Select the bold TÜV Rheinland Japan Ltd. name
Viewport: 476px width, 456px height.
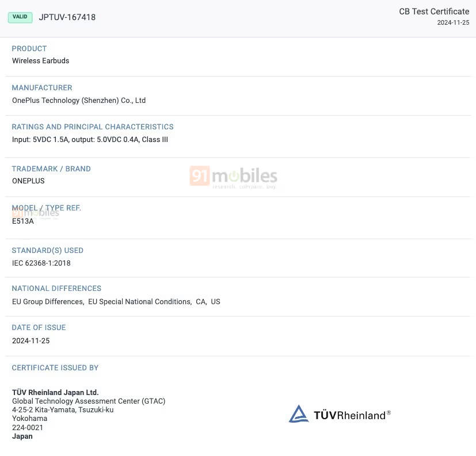55,392
